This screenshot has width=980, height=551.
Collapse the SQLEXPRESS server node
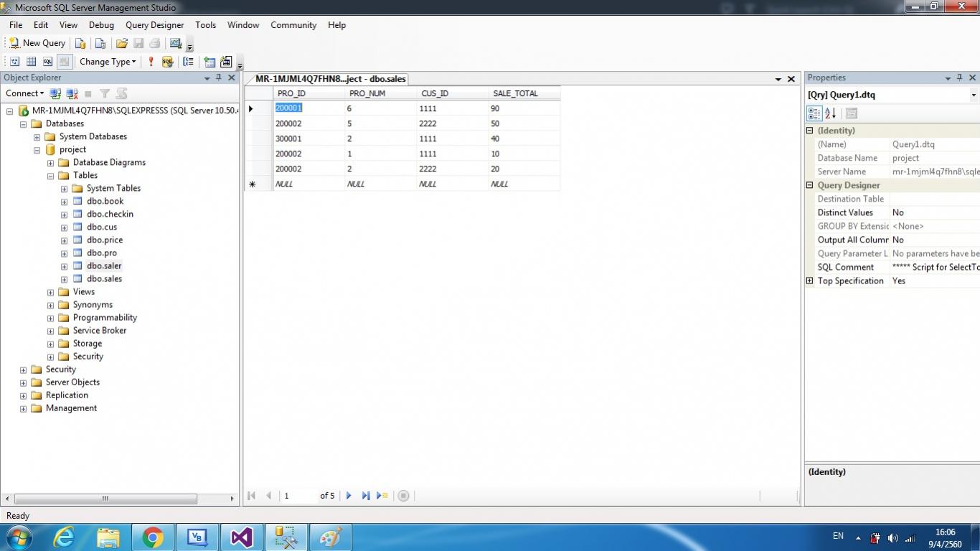pos(10,111)
